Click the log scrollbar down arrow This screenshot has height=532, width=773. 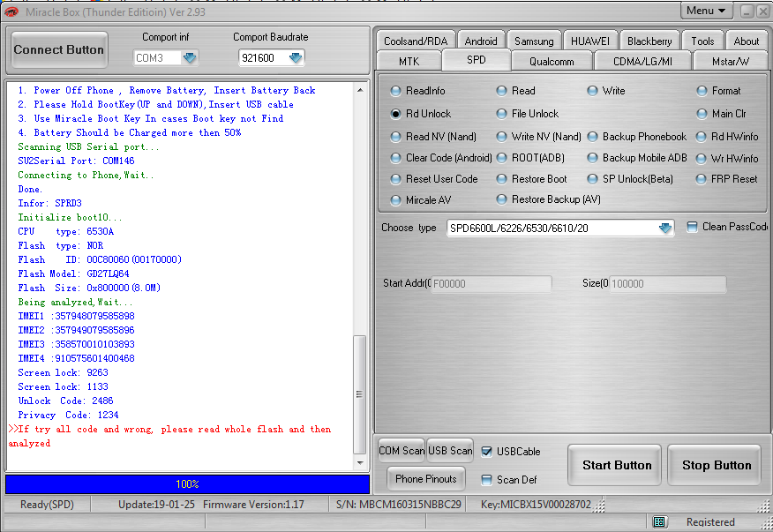pos(360,462)
